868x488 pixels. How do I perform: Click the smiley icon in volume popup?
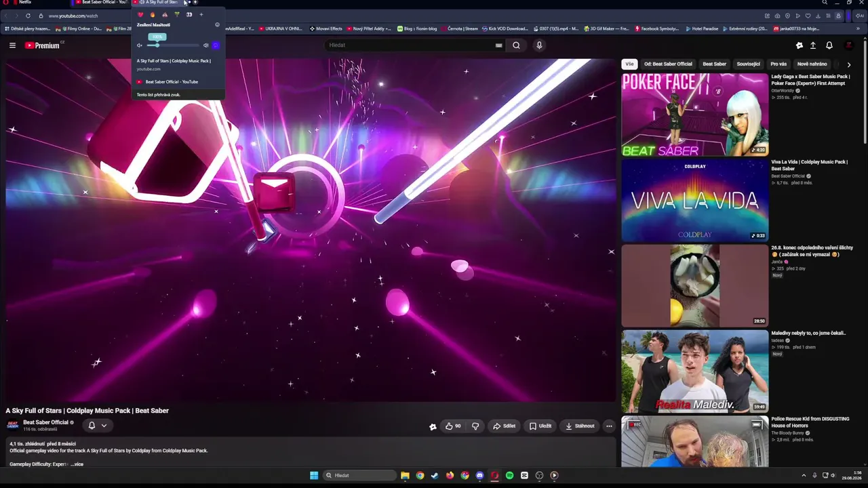[x=217, y=24]
